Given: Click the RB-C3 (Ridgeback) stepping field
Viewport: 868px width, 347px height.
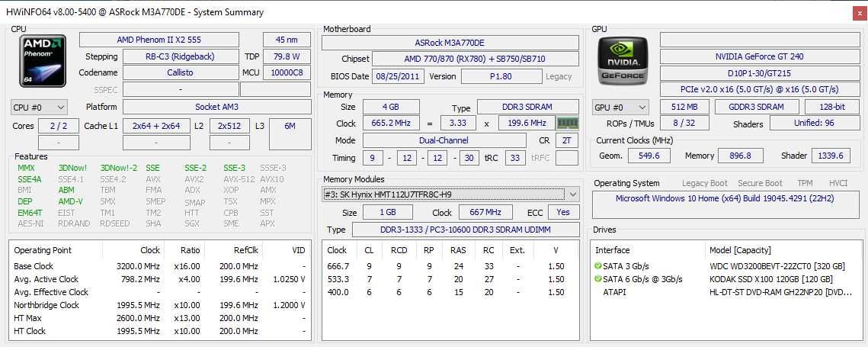Looking at the screenshot, I should click(x=180, y=56).
